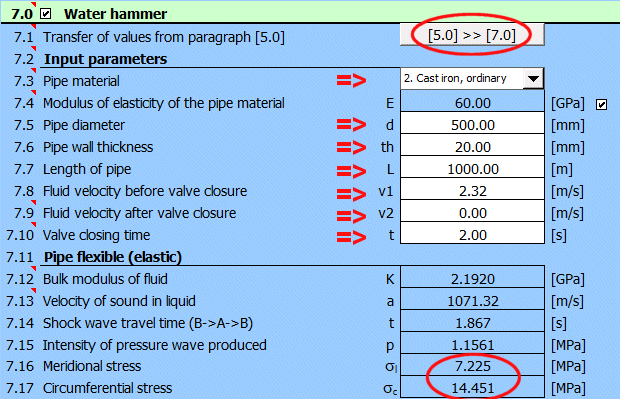Click the red arrow beside Length of pipe
The width and height of the screenshot is (620, 399).
pos(352,171)
